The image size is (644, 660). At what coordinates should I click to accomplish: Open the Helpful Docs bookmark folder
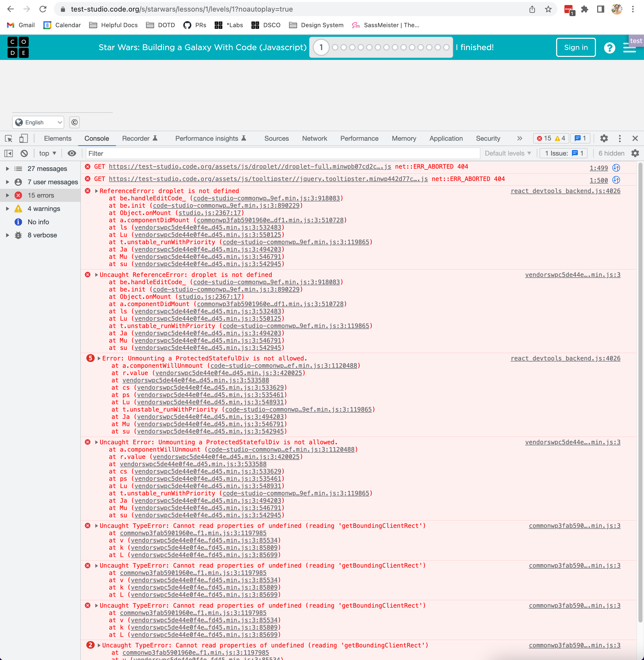pos(113,25)
